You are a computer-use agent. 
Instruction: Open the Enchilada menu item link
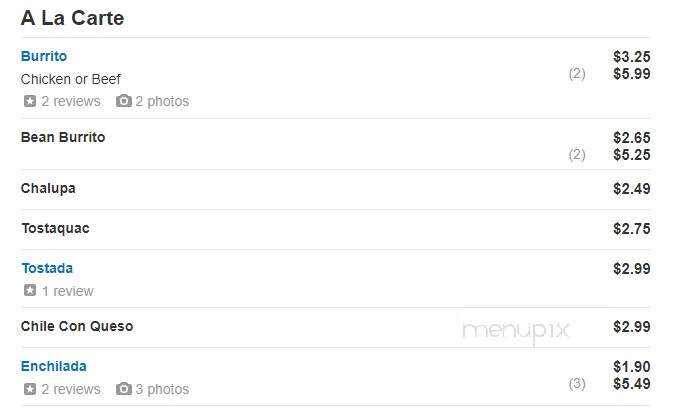(54, 366)
